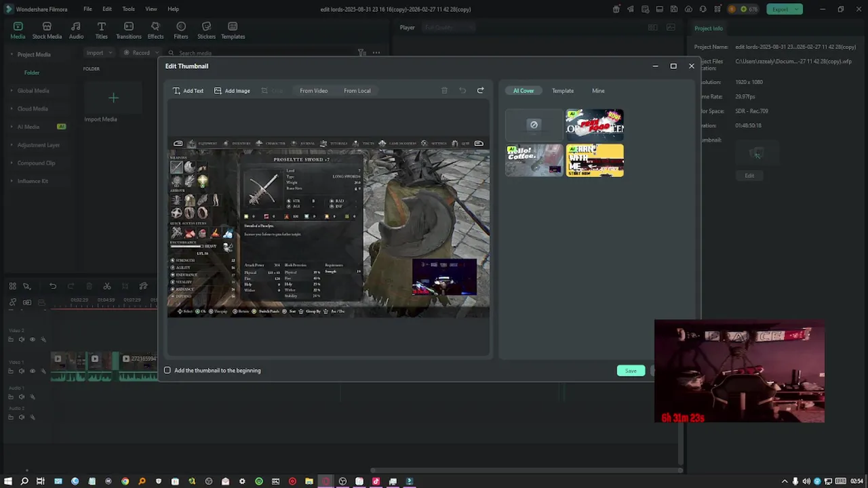This screenshot has width=868, height=488.
Task: Expand Project Media tree
Action: tap(12, 54)
